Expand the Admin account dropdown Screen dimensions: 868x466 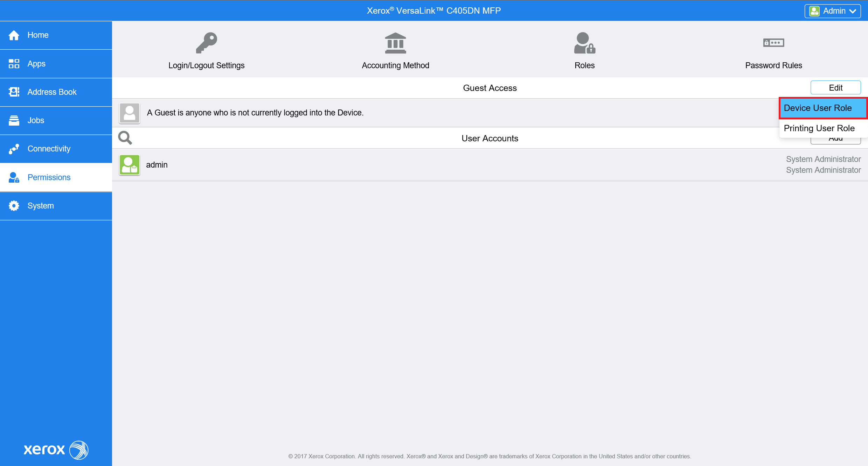(x=833, y=11)
